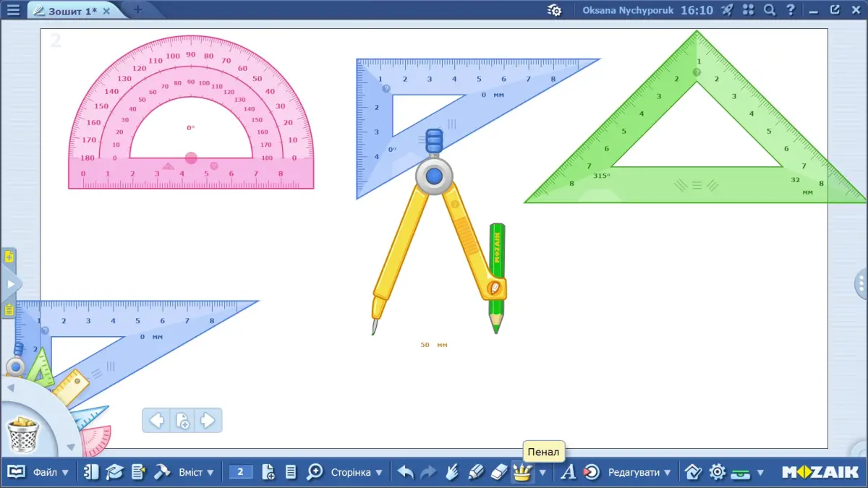Open the quick settings gear icon in top bar

[x=555, y=10]
